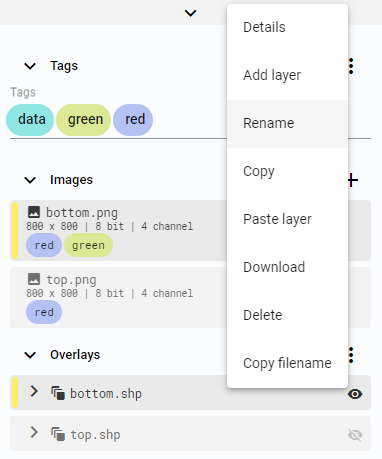Collapse the Tags section chevron
Viewport: 382px width, 459px height.
pos(30,66)
